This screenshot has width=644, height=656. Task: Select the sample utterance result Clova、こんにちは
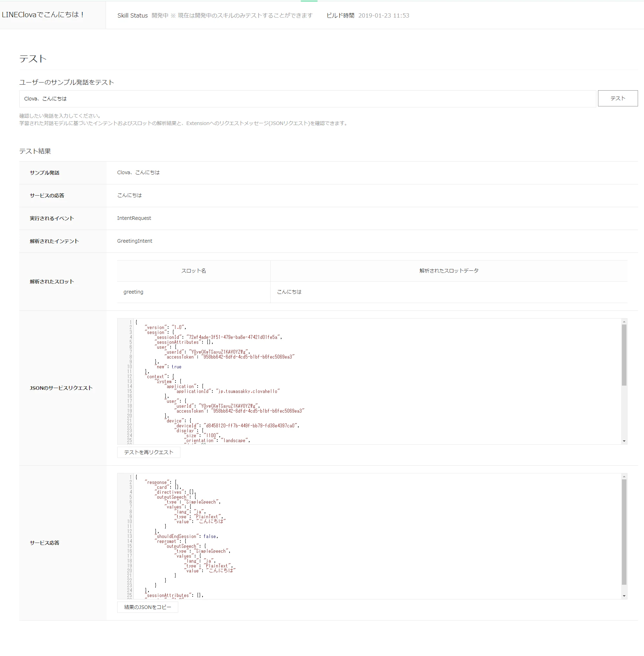(138, 172)
